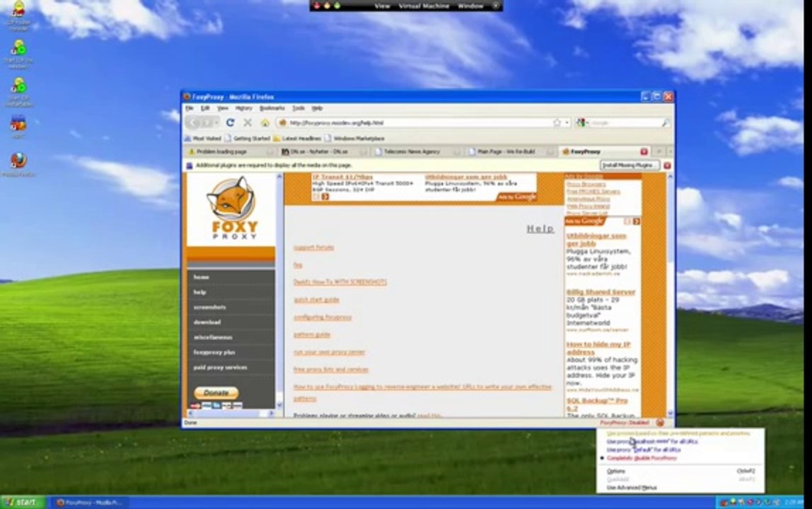Click the system tray clock
The height and width of the screenshot is (509, 812).
click(794, 502)
